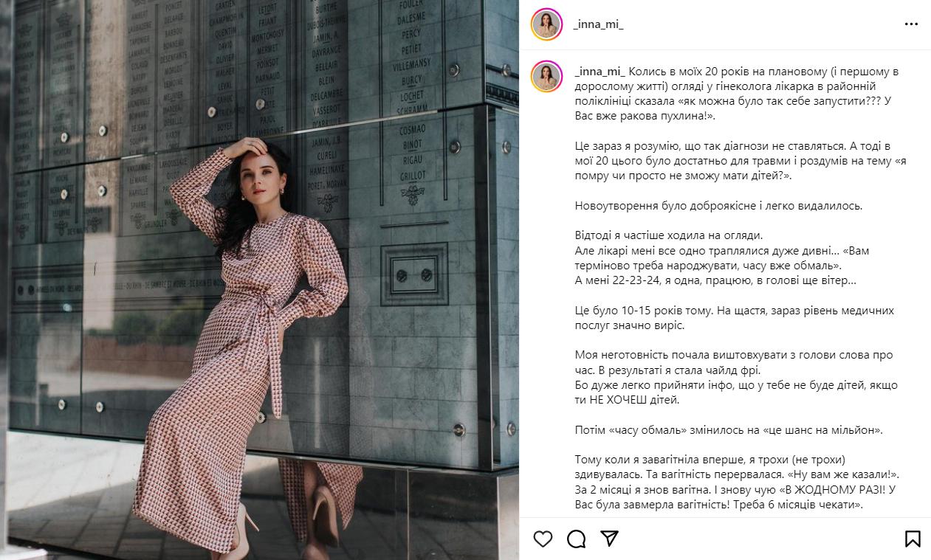The image size is (931, 560).
Task: Click the line "Новоутворення було доброякісне і легко видалилось"
Action: click(x=718, y=206)
